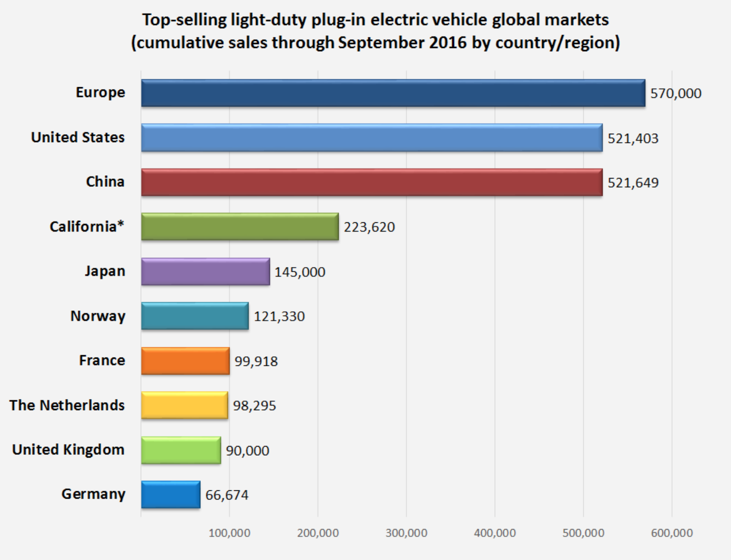731x560 pixels.
Task: Click the data value '66,674'
Action: tap(227, 495)
